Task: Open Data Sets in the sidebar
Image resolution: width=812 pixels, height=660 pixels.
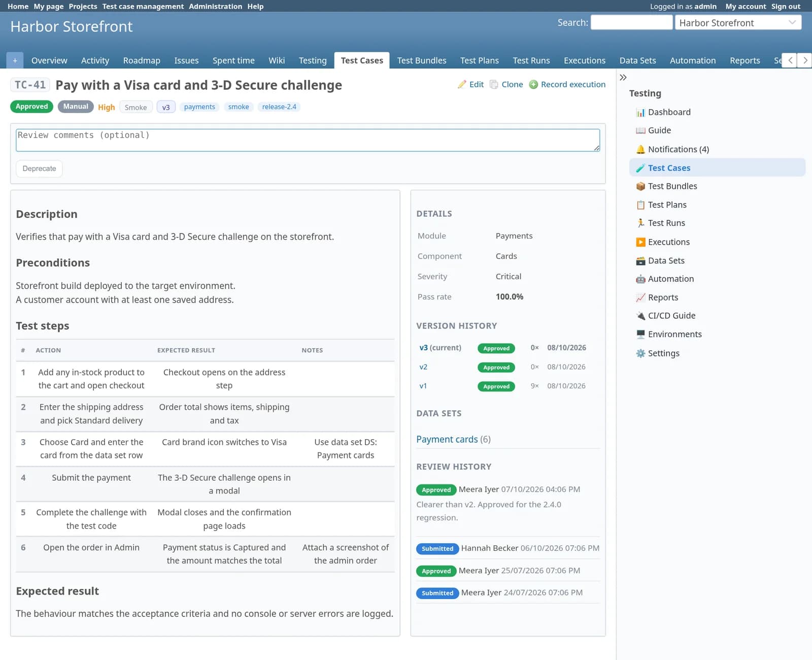Action: [666, 260]
